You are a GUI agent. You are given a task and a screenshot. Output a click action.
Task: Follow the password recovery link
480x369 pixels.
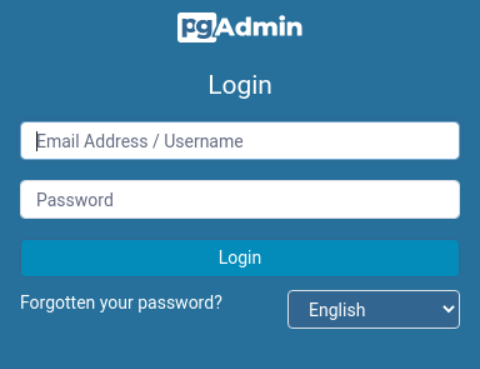point(121,303)
